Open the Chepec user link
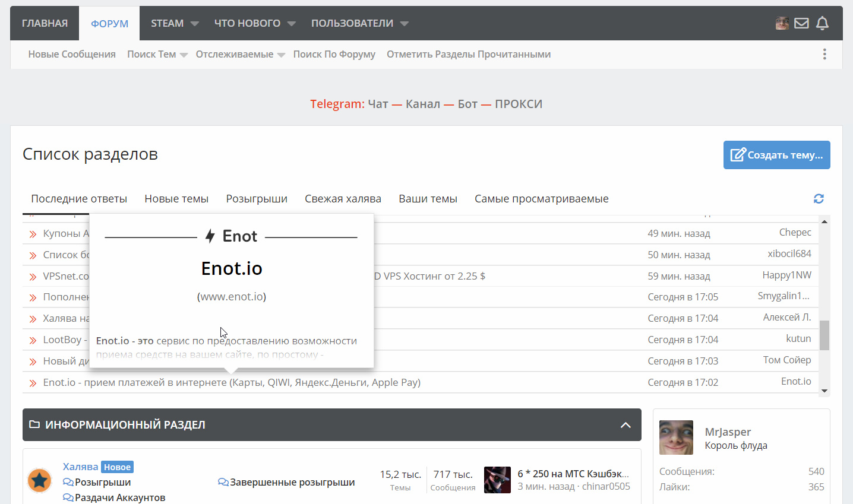 tap(795, 232)
